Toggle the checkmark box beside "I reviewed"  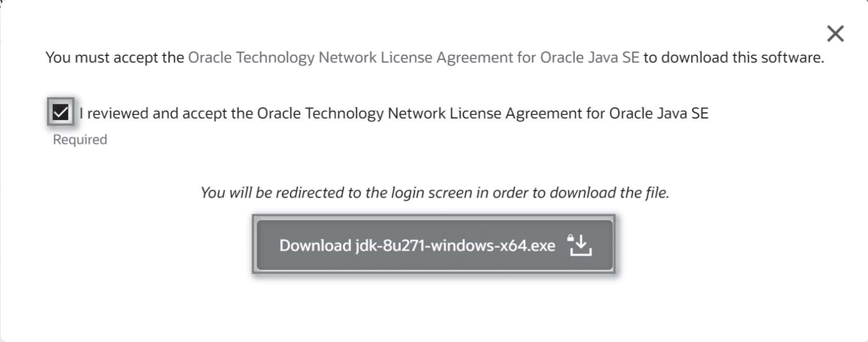[60, 113]
